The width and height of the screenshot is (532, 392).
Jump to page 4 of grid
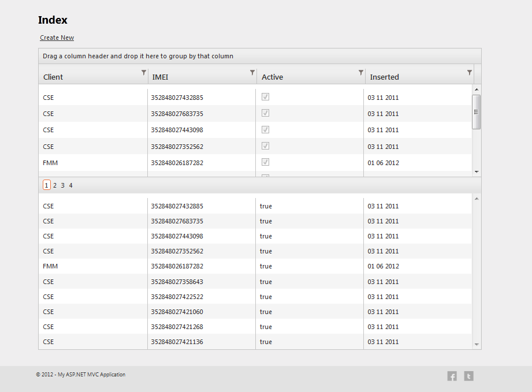point(71,185)
